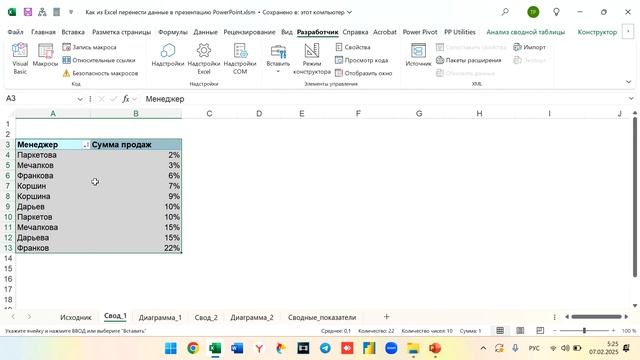Open Пакеты расширения expansion packs

tap(468, 60)
